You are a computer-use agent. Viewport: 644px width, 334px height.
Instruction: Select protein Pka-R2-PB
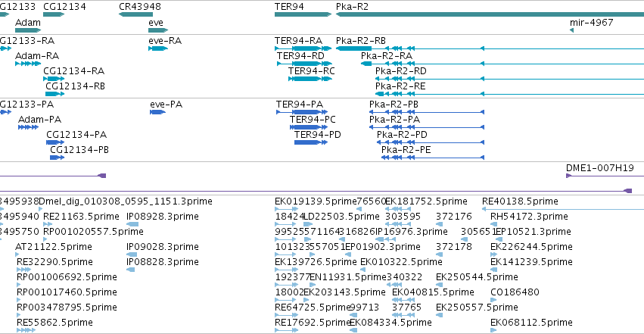427,112
